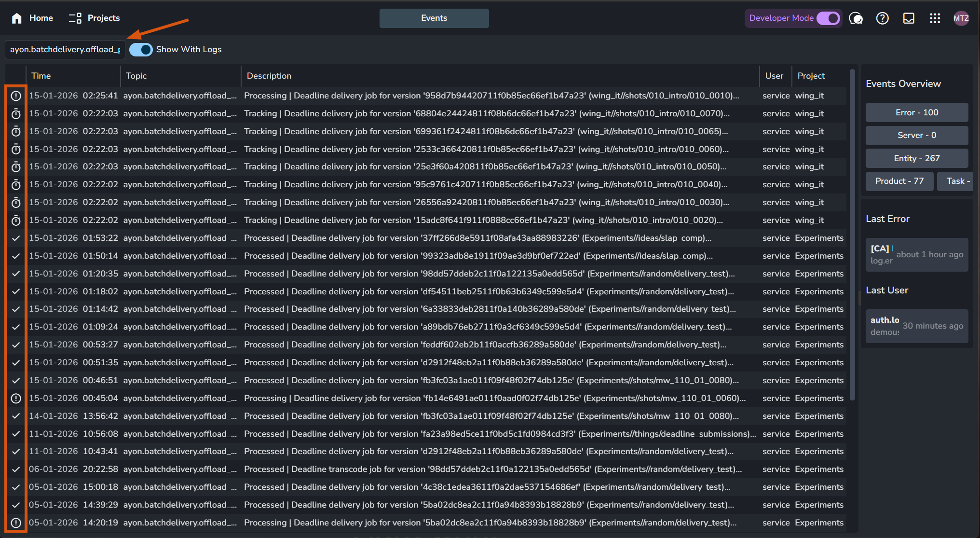Image resolution: width=980 pixels, height=538 pixels.
Task: Click the topic filter input field
Action: pyautogui.click(x=65, y=49)
